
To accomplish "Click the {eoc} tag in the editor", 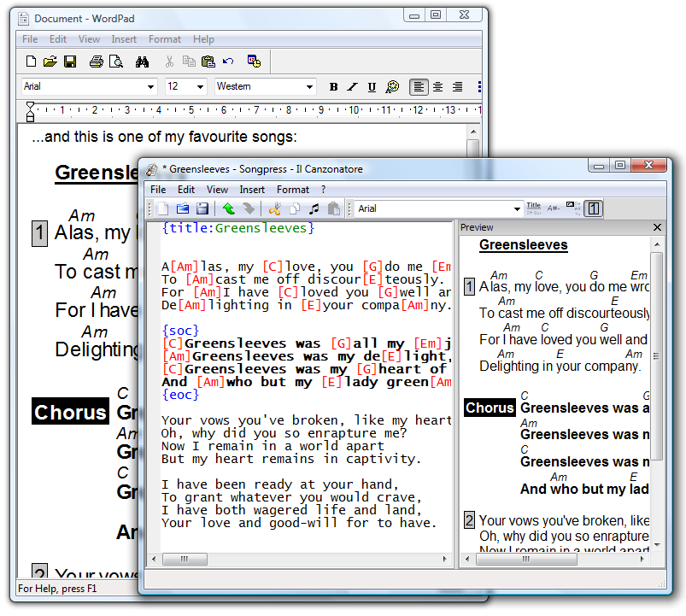I will (180, 395).
